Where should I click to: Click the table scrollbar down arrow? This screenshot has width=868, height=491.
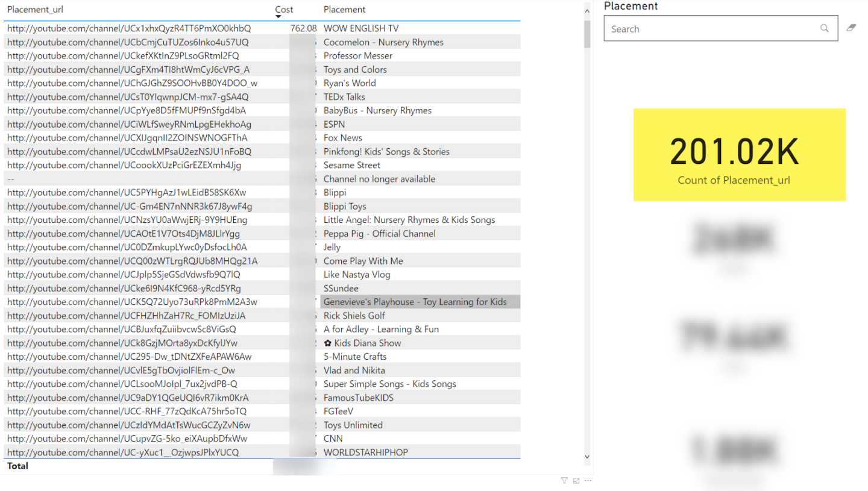[x=587, y=457]
